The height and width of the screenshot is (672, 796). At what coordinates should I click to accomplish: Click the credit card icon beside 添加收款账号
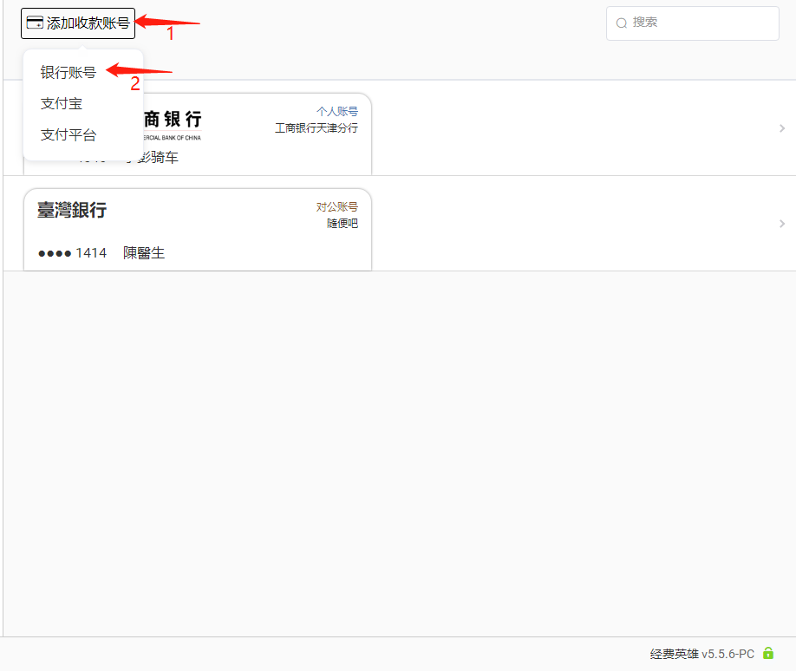pyautogui.click(x=35, y=23)
